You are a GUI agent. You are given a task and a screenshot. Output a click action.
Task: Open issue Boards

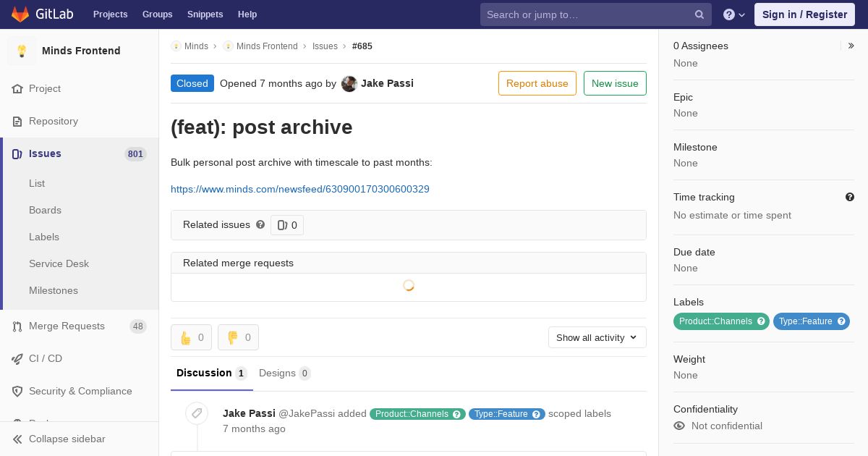click(x=45, y=210)
